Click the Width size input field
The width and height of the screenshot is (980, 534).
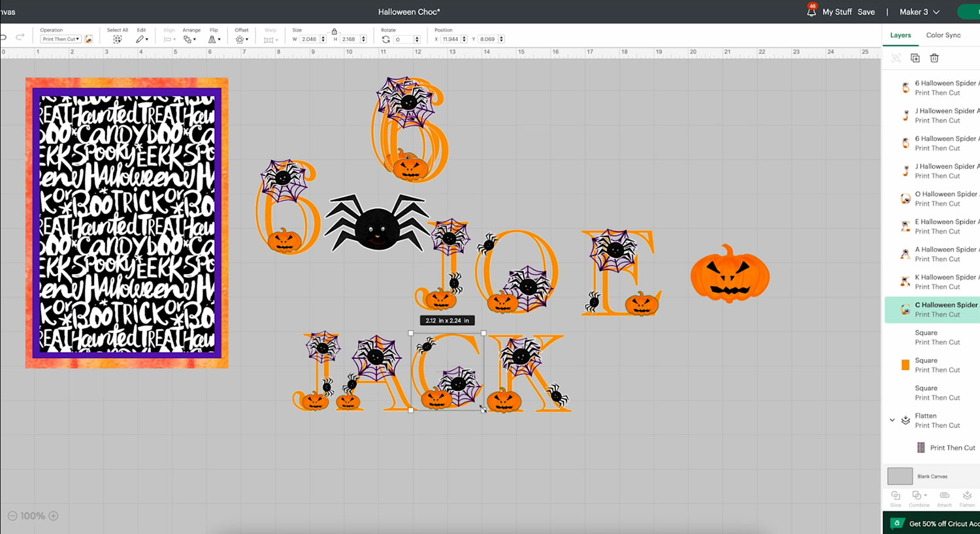click(309, 39)
